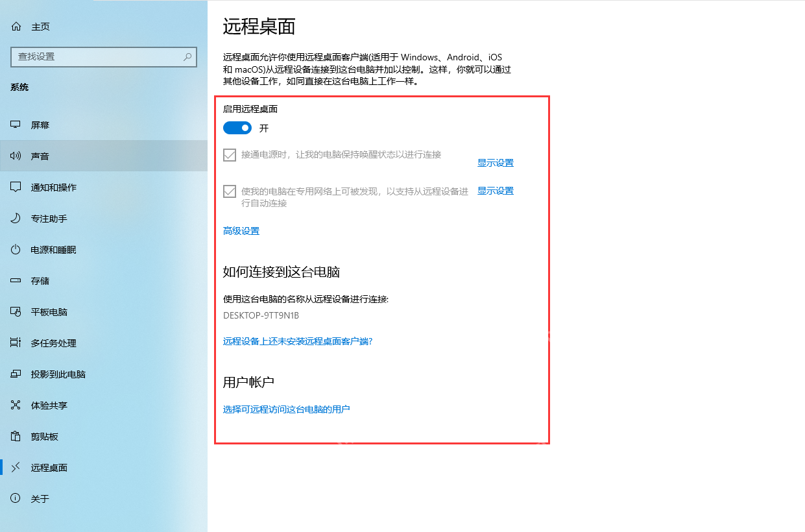
Task: Select the 剪贴板 clipboard icon
Action: click(16, 437)
